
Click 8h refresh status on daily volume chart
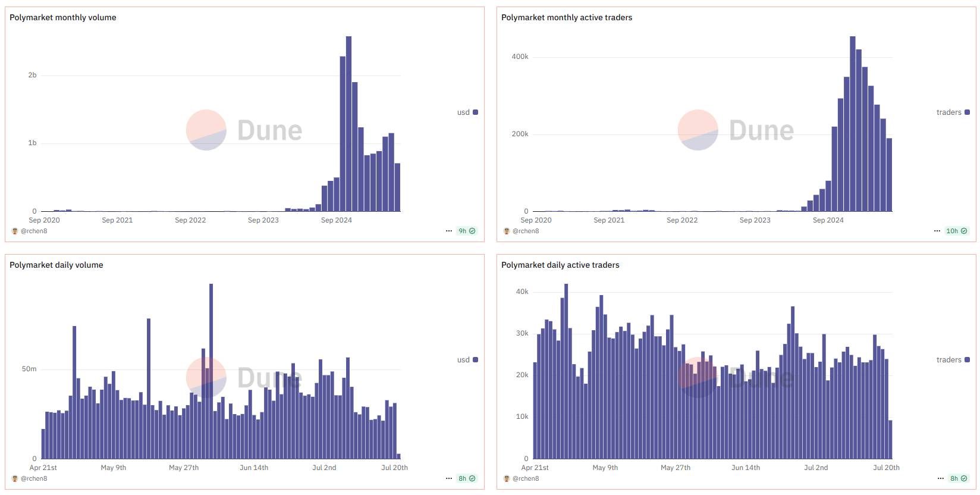(467, 478)
